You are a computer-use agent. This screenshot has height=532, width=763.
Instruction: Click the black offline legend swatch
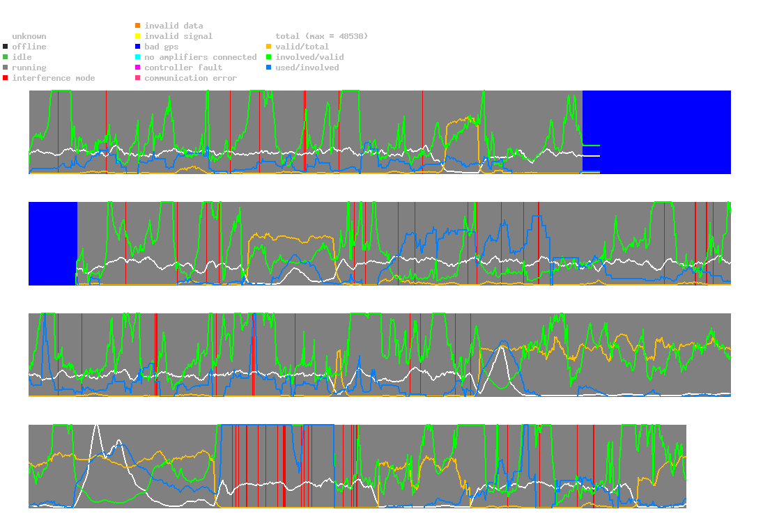[6, 47]
